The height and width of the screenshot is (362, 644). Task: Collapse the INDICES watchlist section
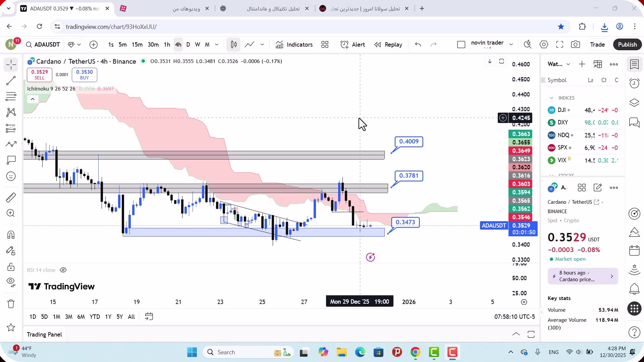click(551, 98)
